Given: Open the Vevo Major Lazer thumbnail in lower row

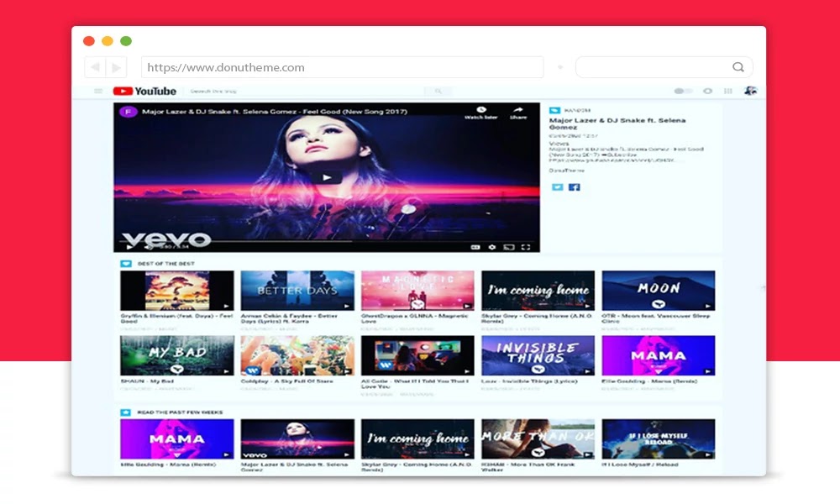Looking at the screenshot, I should pos(297,439).
